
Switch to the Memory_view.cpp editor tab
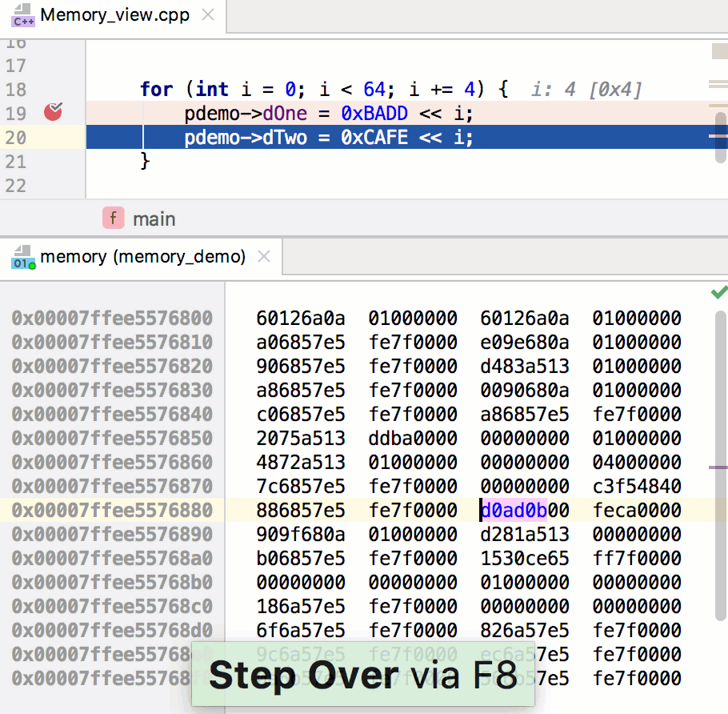pyautogui.click(x=114, y=15)
